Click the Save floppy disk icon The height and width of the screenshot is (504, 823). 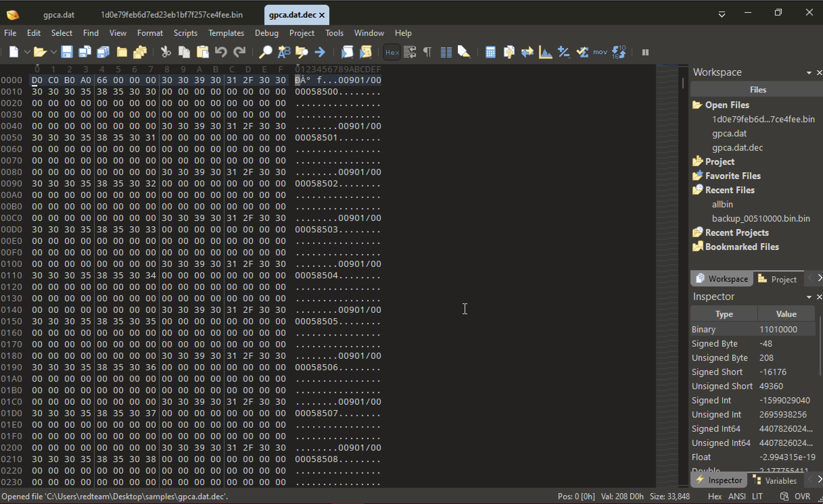pos(67,52)
